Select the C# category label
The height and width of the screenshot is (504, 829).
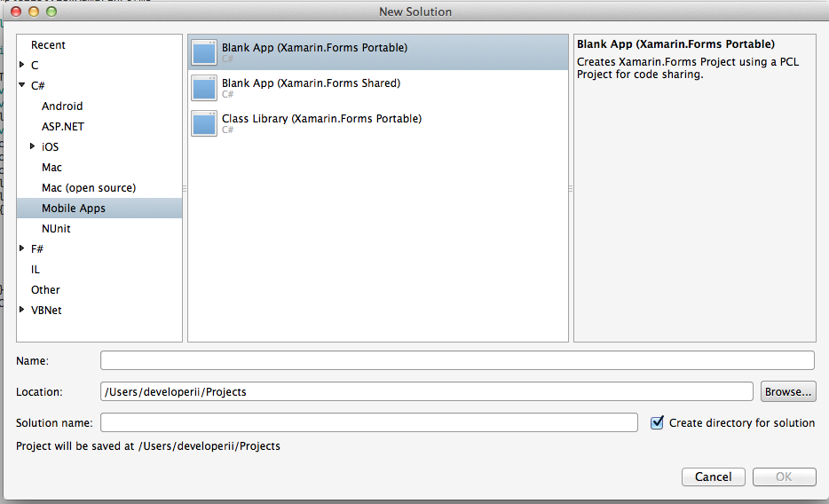(x=38, y=85)
